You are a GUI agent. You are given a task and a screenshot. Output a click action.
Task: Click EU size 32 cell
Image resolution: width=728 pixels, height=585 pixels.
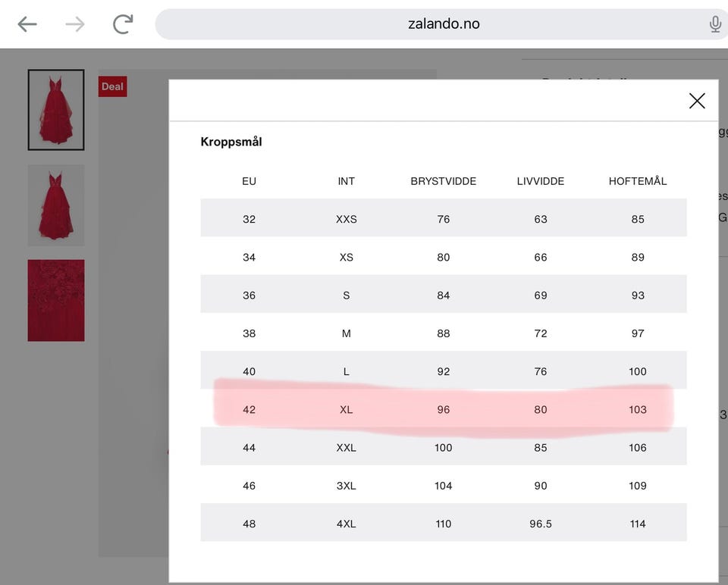(249, 219)
